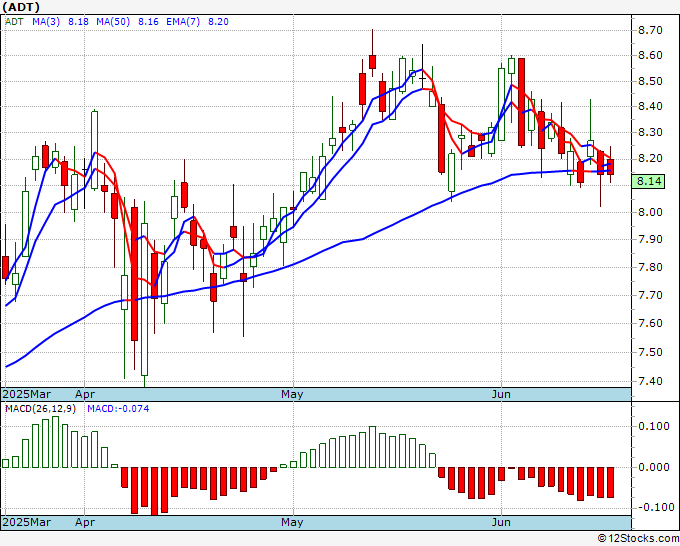Select 2025Mar on the price chart time axis
This screenshot has width=680, height=546.
click(27, 394)
